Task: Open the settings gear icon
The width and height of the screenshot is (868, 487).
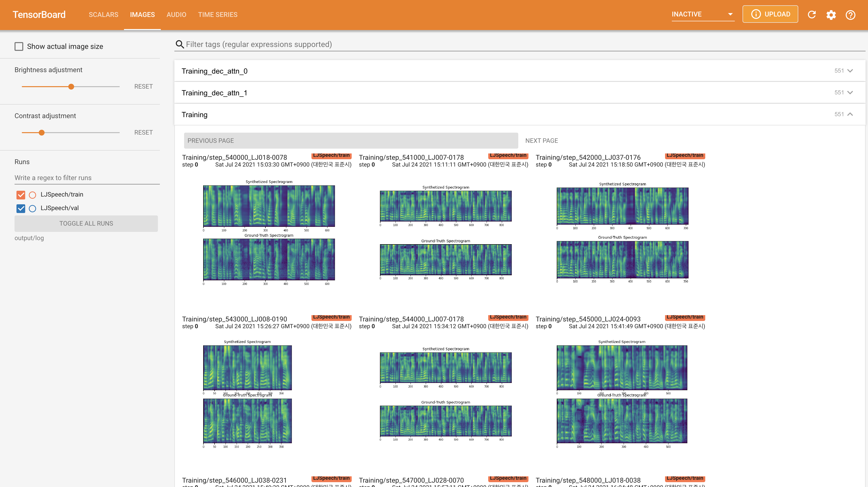Action: point(831,15)
